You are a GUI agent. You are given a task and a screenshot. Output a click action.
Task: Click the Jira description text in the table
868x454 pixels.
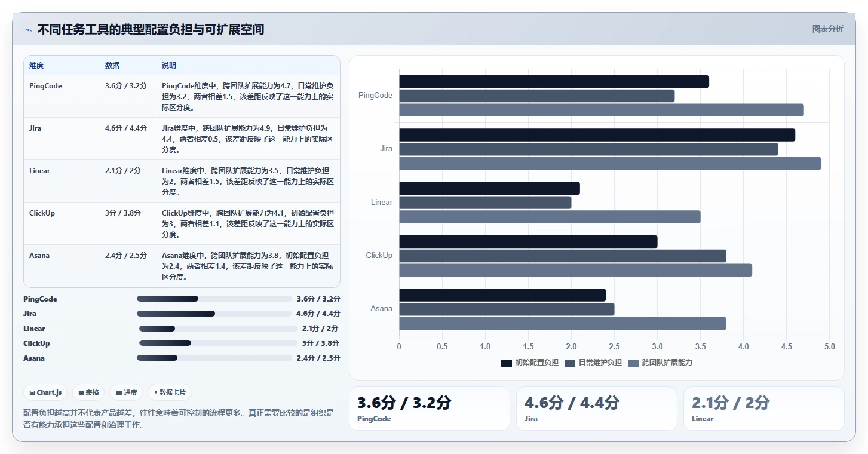point(247,139)
